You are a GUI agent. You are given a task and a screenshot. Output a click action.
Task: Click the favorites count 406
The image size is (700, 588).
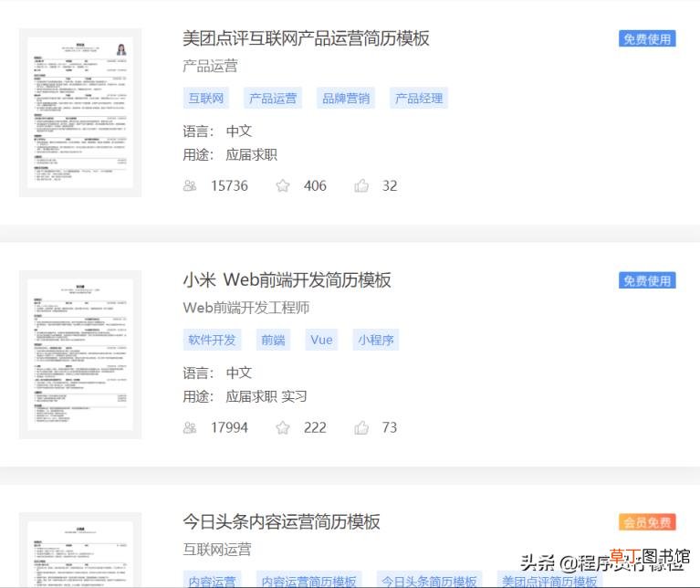coord(315,185)
